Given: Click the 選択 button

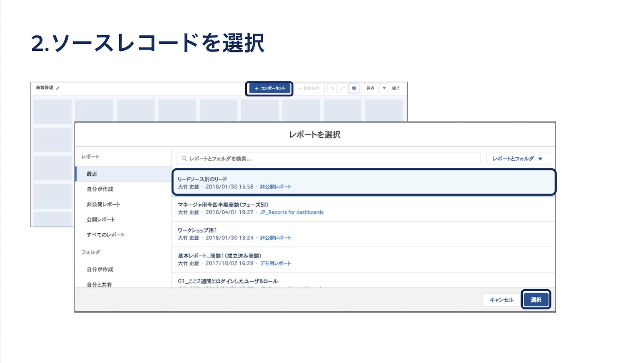Looking at the screenshot, I should click(536, 300).
